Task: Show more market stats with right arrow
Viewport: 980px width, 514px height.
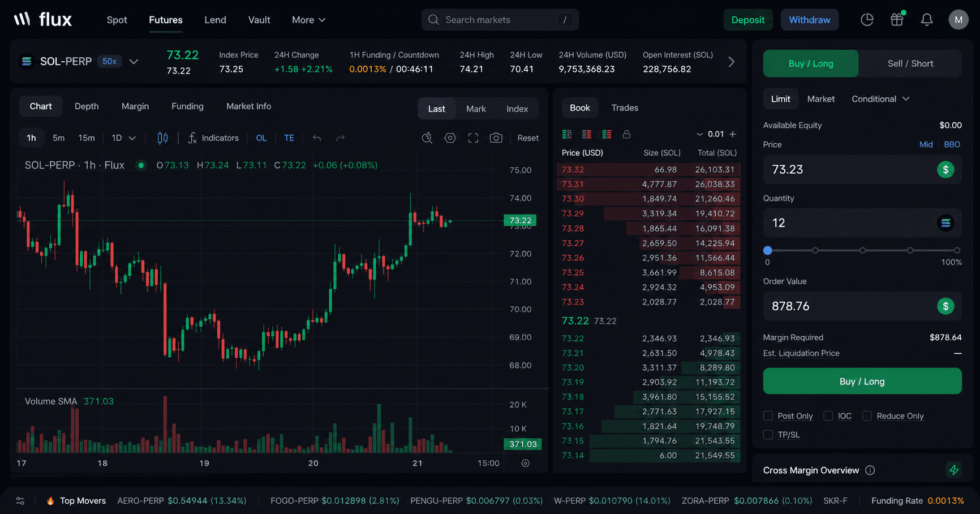Action: 732,62
